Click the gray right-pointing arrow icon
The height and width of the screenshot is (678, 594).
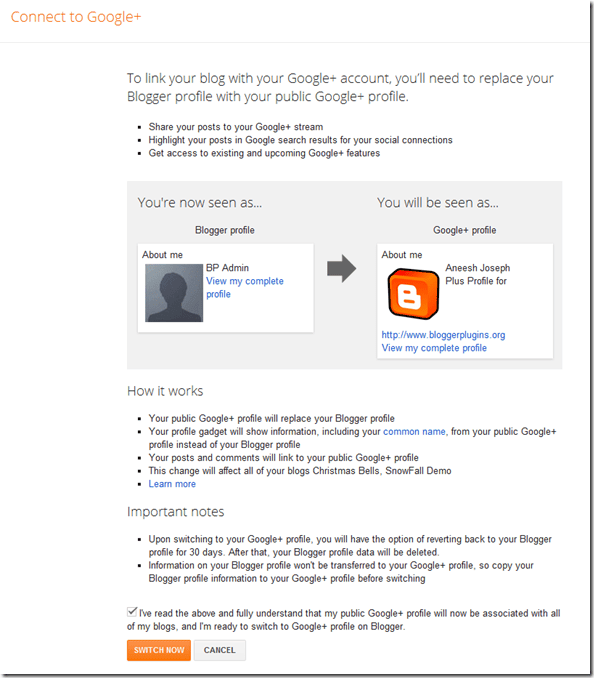[342, 269]
